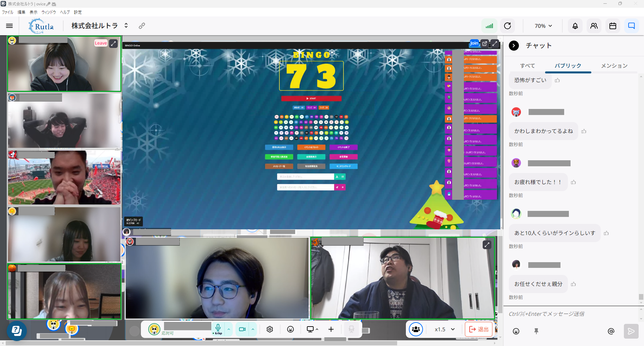This screenshot has width=644, height=346.
Task: Expand the 株式会社ルトラ space switcher
Action: click(126, 25)
